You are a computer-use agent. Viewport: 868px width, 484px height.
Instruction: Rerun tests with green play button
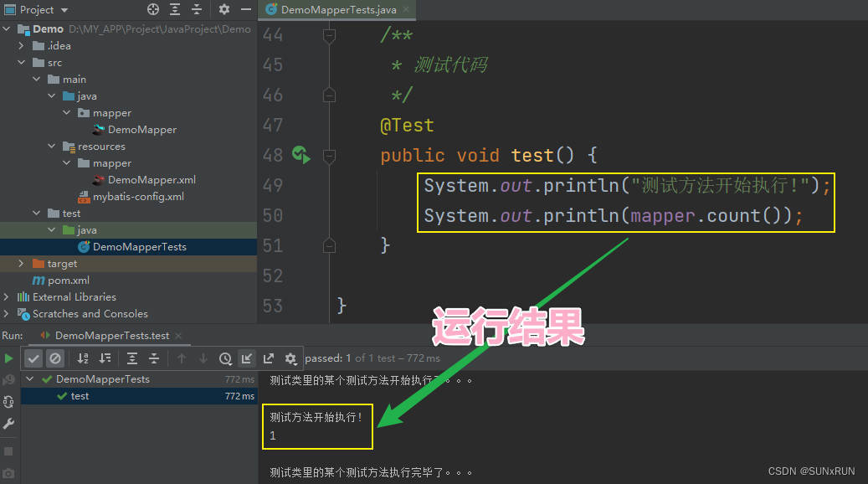(x=8, y=358)
